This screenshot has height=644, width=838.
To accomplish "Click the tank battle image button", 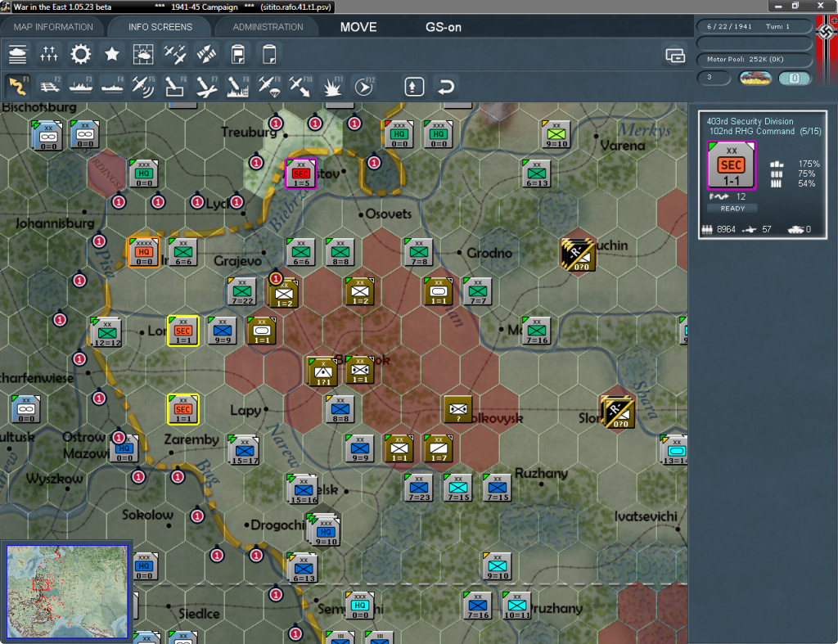I will point(755,79).
